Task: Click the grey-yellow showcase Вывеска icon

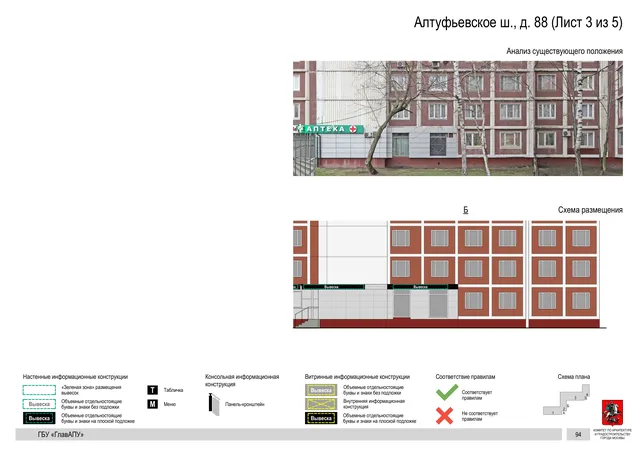Action: coord(321,390)
